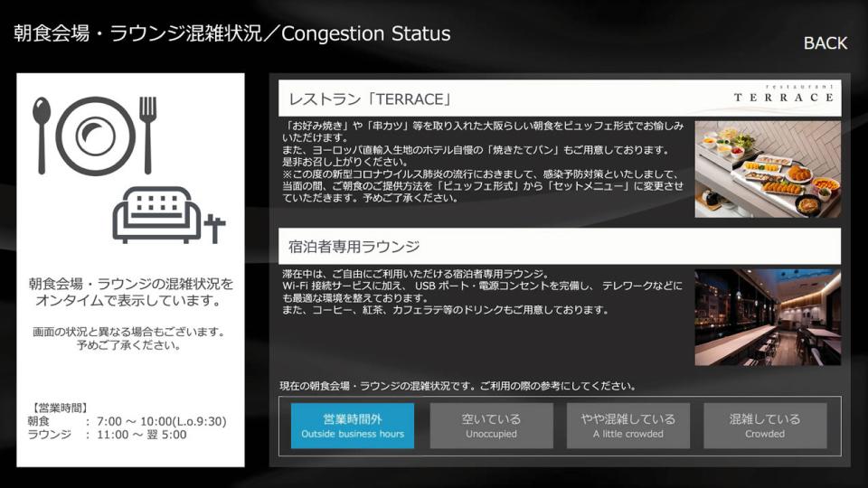This screenshot has width=868, height=488.
Task: Click the page title Congestion Status
Action: point(232,33)
